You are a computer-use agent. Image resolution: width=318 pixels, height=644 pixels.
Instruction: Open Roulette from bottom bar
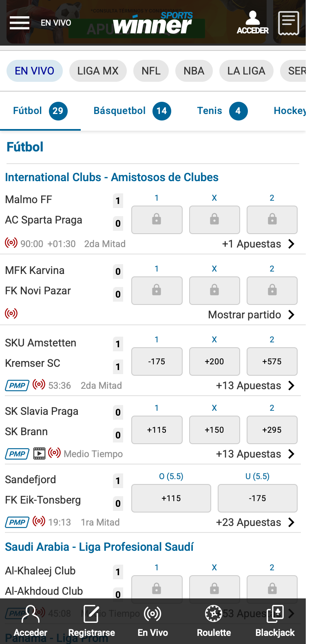(x=214, y=621)
